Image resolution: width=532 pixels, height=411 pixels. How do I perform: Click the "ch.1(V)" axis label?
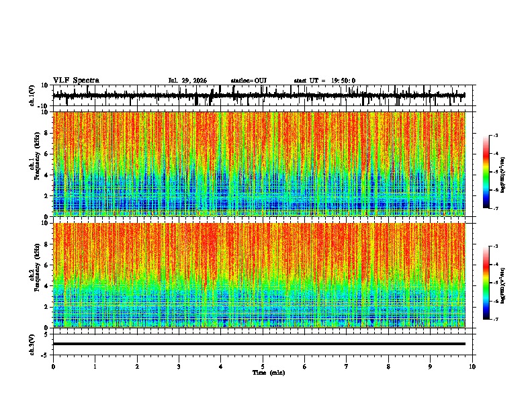32,95
